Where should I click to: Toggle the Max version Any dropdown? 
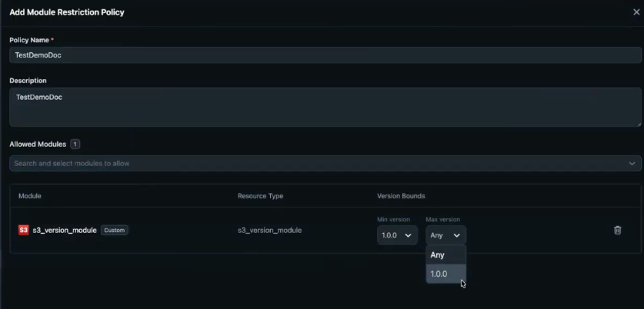[445, 235]
